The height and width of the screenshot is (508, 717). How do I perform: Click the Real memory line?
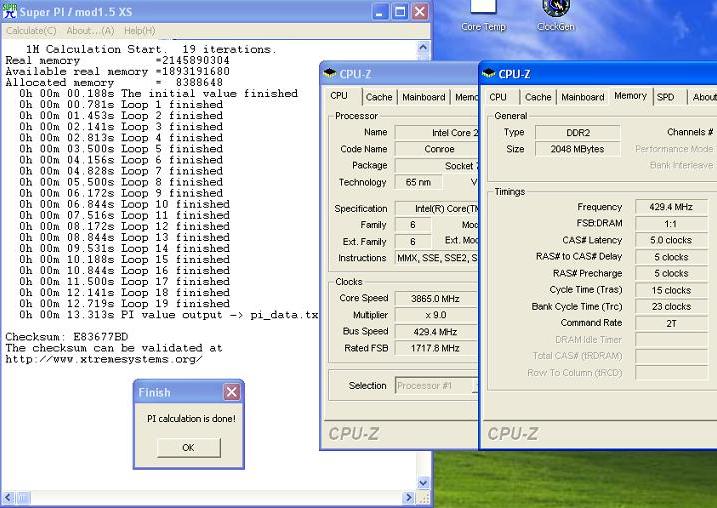click(118, 60)
